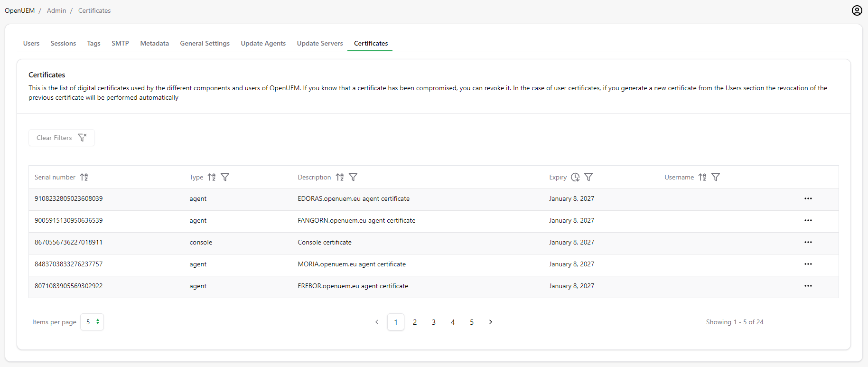The image size is (868, 367).
Task: Filter the Description column
Action: [x=353, y=177]
